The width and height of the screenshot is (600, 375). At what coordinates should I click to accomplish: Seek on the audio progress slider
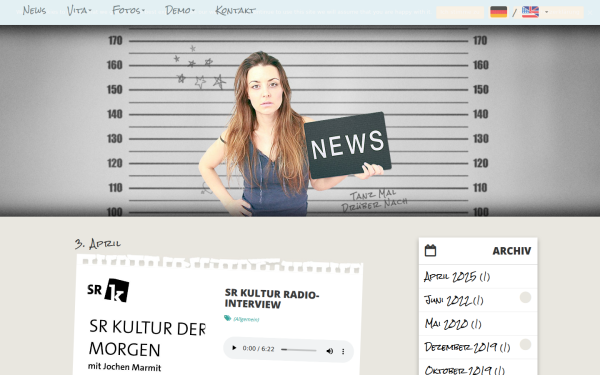click(299, 350)
